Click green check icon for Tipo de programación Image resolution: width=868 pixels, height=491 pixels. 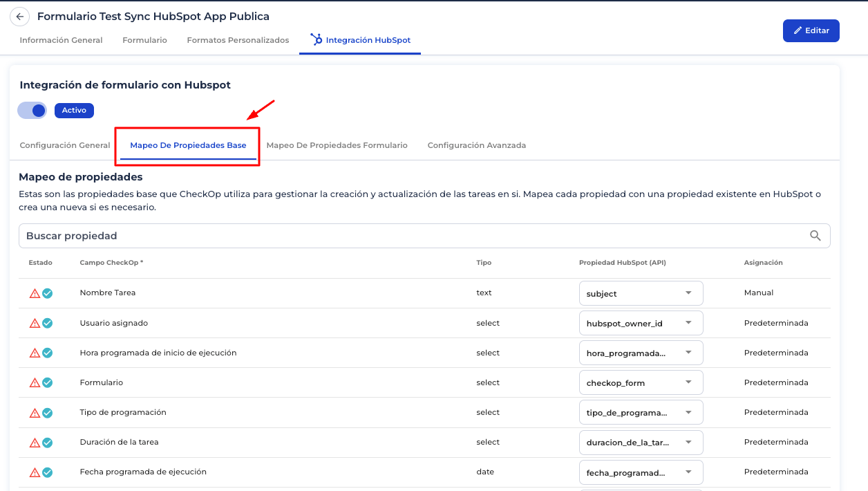47,413
